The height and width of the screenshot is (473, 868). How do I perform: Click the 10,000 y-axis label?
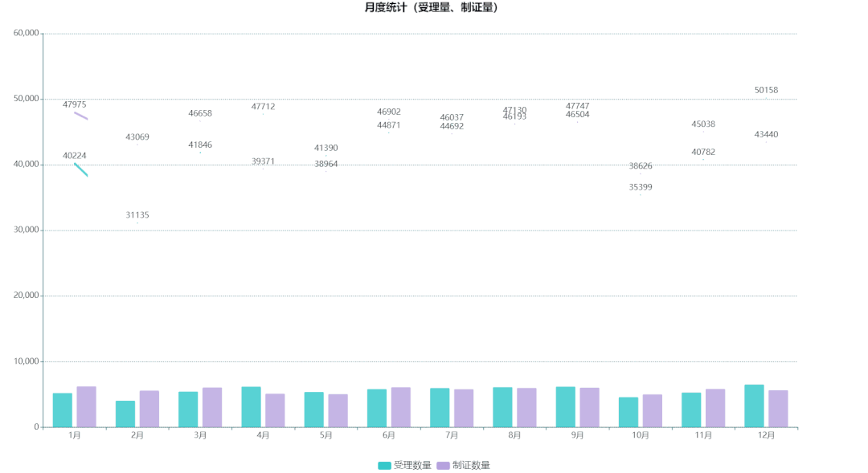coord(26,361)
